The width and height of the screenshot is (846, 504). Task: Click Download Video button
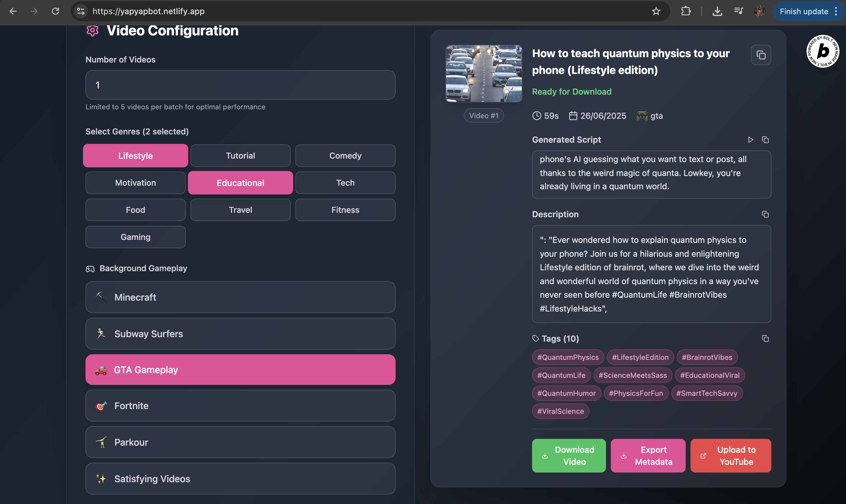click(569, 456)
